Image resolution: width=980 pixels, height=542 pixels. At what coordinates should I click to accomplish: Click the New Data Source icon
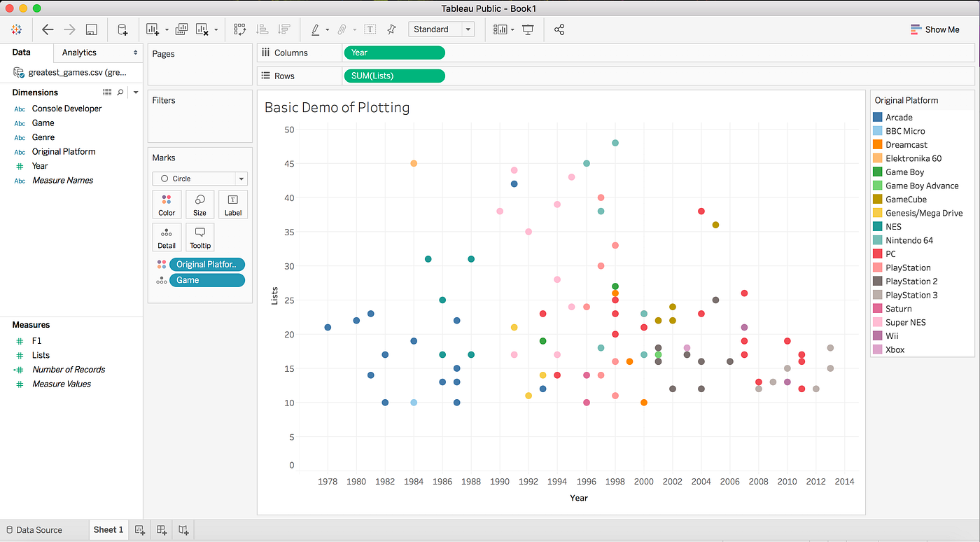click(x=122, y=29)
